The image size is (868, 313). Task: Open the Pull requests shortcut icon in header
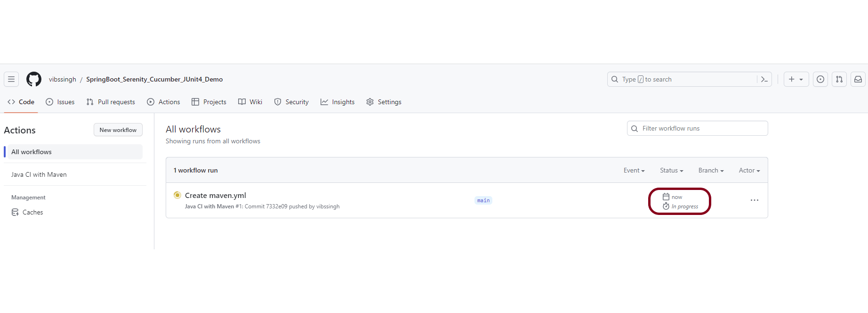click(x=839, y=79)
